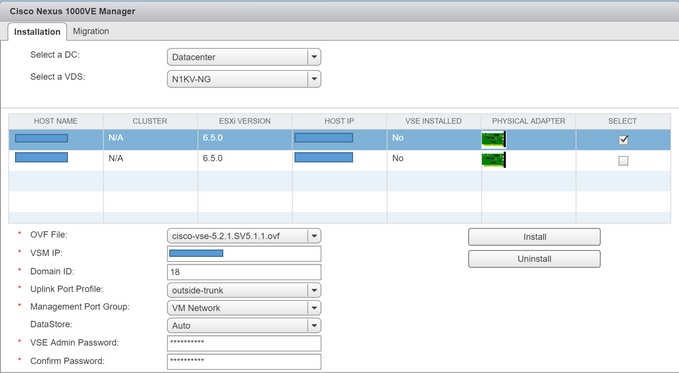Click the VSE INSTALLED column header
The width and height of the screenshot is (679, 373).
pyautogui.click(x=434, y=121)
